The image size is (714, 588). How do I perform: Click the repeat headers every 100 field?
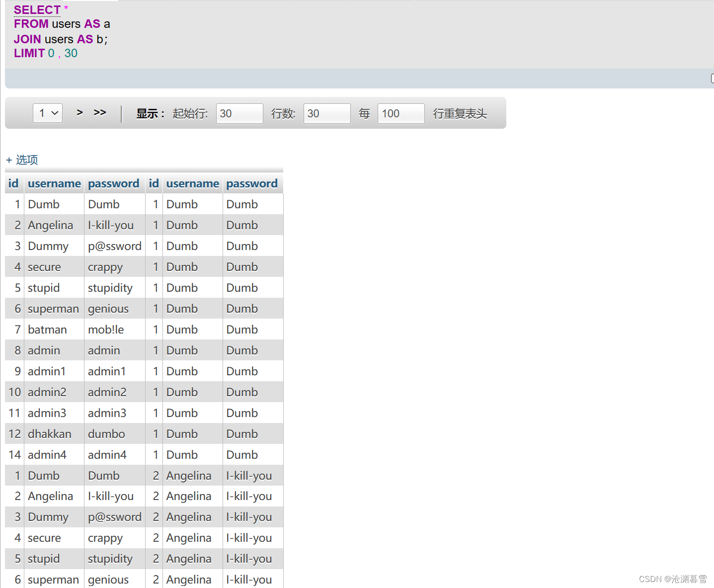401,113
